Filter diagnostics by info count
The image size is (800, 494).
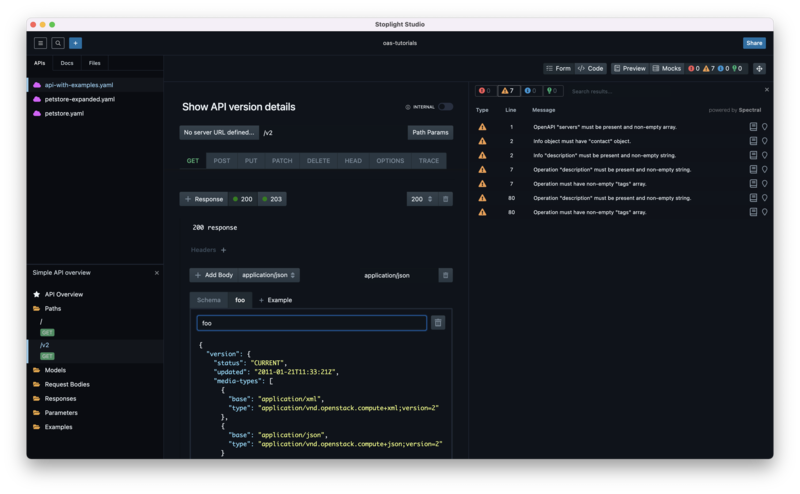(531, 91)
